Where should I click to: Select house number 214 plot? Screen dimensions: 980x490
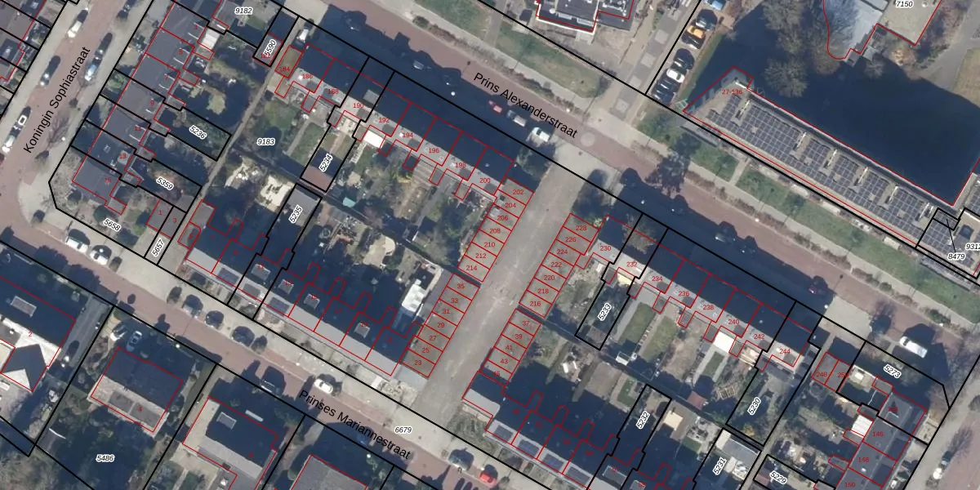click(471, 268)
